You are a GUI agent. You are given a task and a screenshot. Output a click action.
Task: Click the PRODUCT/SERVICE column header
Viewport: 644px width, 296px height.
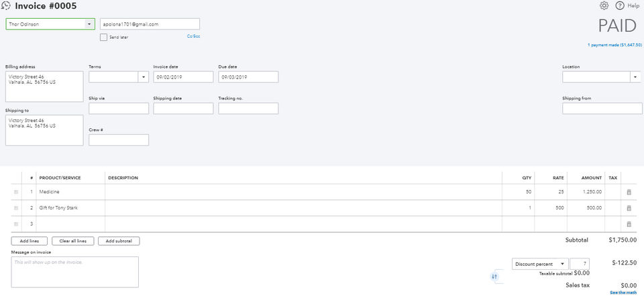60,178
